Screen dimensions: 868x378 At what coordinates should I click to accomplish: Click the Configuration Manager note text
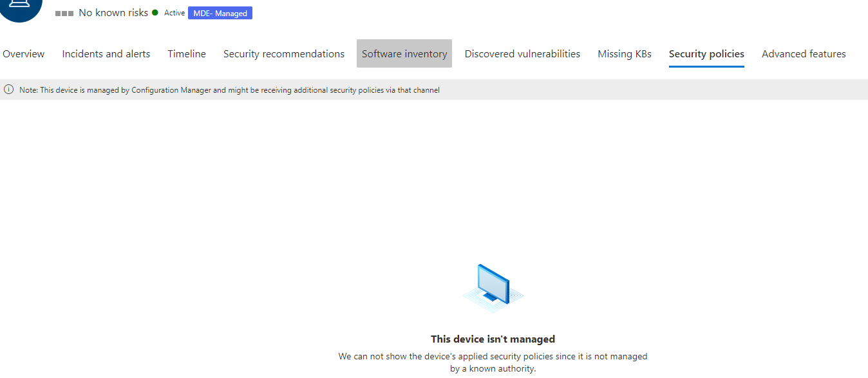[x=229, y=90]
